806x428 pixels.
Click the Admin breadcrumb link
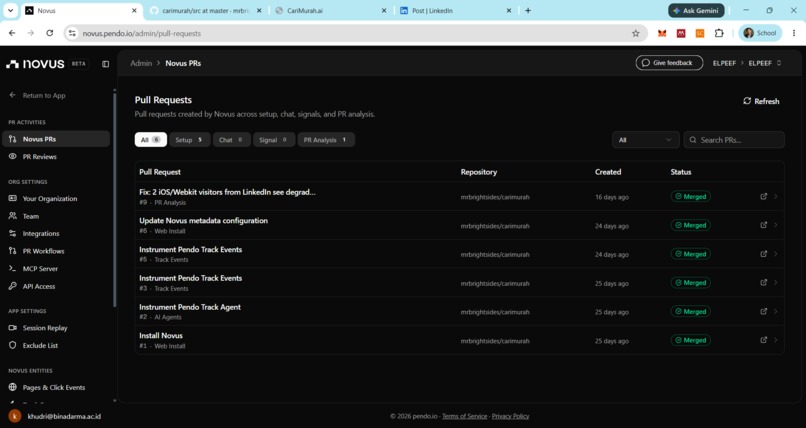(141, 63)
